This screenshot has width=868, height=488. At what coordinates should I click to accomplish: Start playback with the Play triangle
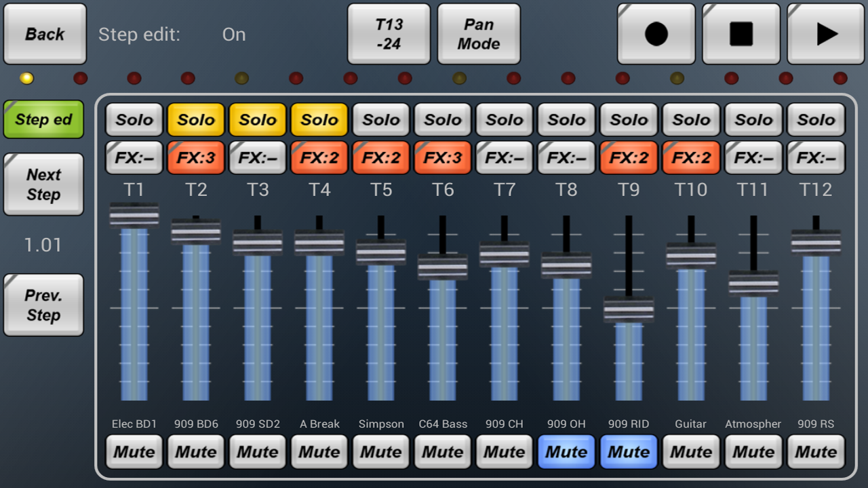click(826, 34)
